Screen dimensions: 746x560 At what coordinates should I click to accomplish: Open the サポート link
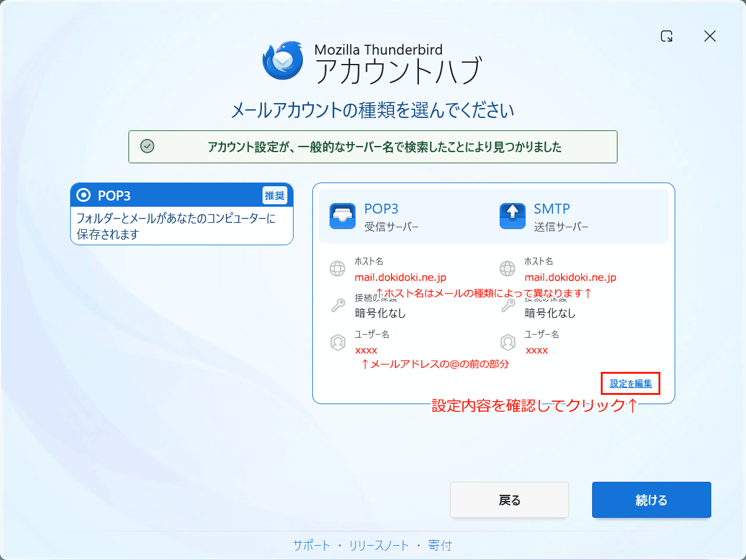pyautogui.click(x=312, y=546)
